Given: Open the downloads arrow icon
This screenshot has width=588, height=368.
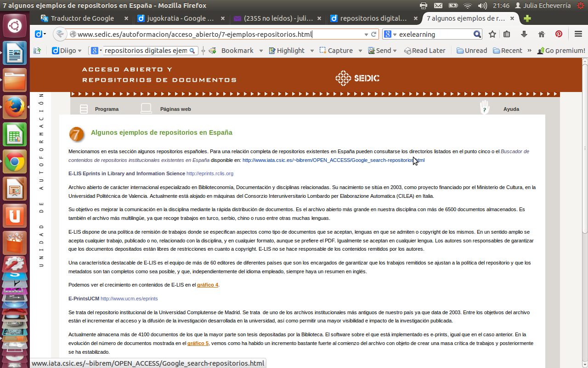Looking at the screenshot, I should pyautogui.click(x=524, y=34).
